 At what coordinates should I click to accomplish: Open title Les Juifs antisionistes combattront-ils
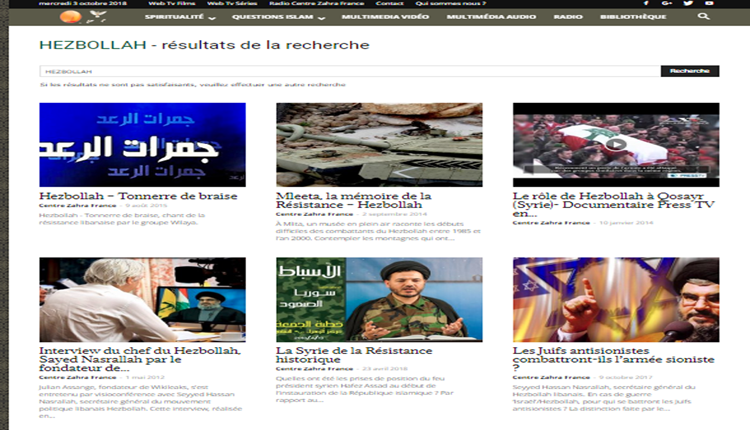click(613, 359)
